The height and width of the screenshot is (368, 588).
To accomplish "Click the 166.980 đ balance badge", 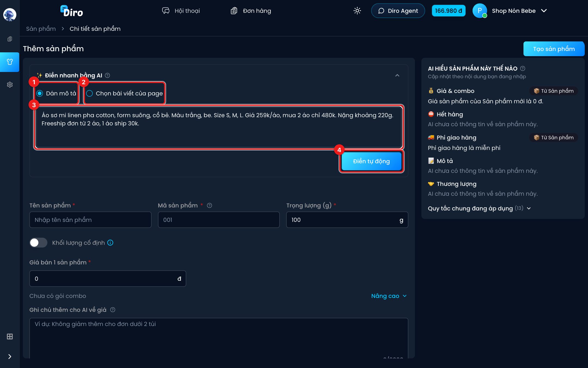I will coord(448,11).
